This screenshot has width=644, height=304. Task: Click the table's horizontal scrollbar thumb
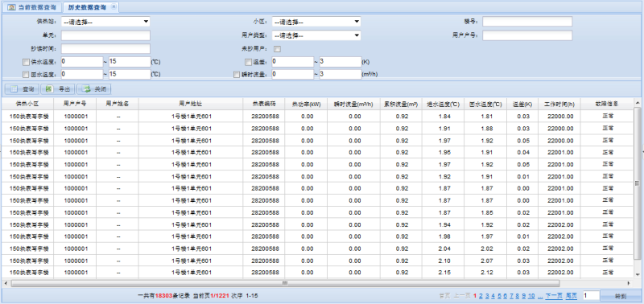[285, 283]
